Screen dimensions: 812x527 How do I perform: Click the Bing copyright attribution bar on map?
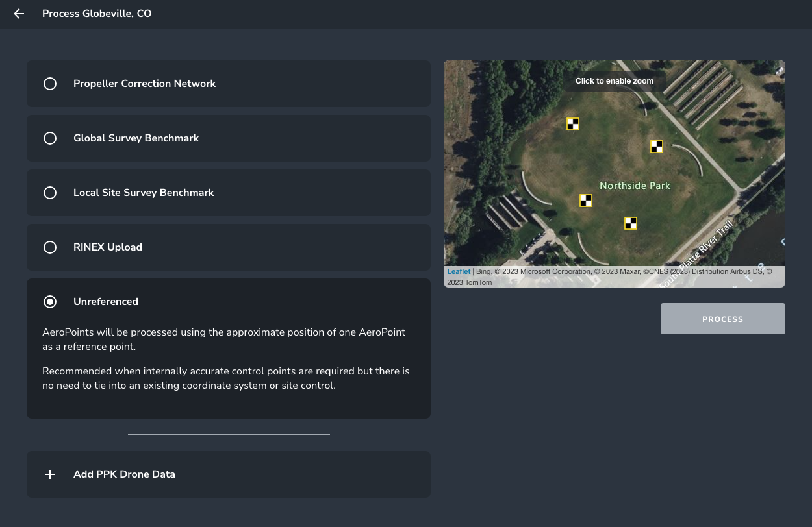tap(617, 276)
